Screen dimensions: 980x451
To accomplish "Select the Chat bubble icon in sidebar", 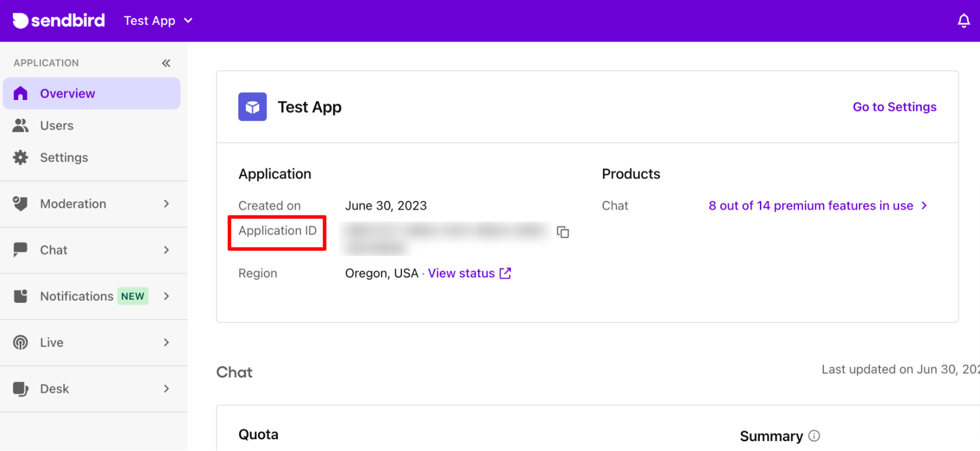I will point(21,250).
